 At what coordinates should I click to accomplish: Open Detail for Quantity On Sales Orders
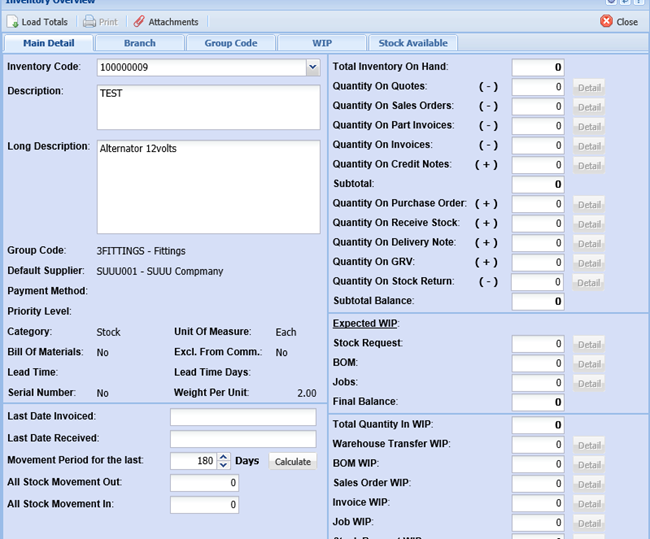pyautogui.click(x=589, y=107)
